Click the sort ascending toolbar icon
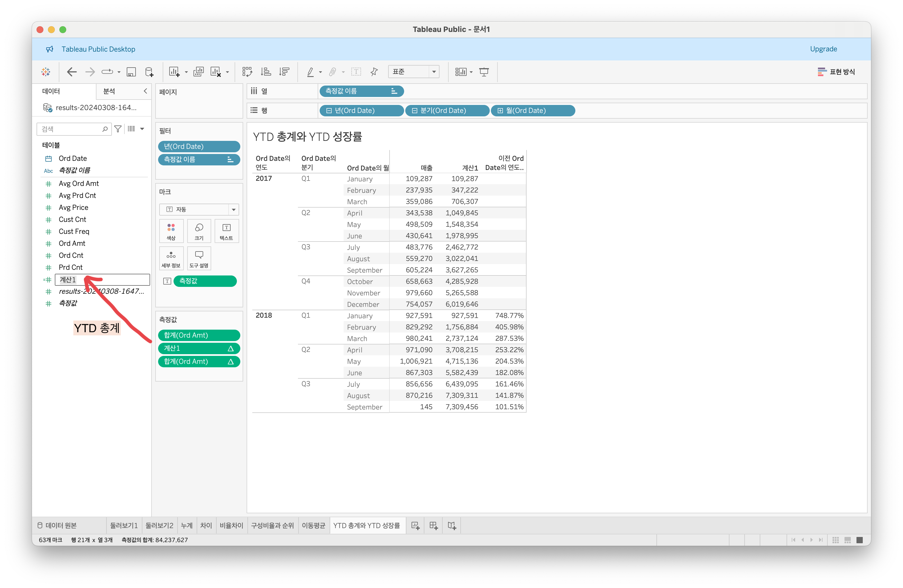 tap(266, 72)
